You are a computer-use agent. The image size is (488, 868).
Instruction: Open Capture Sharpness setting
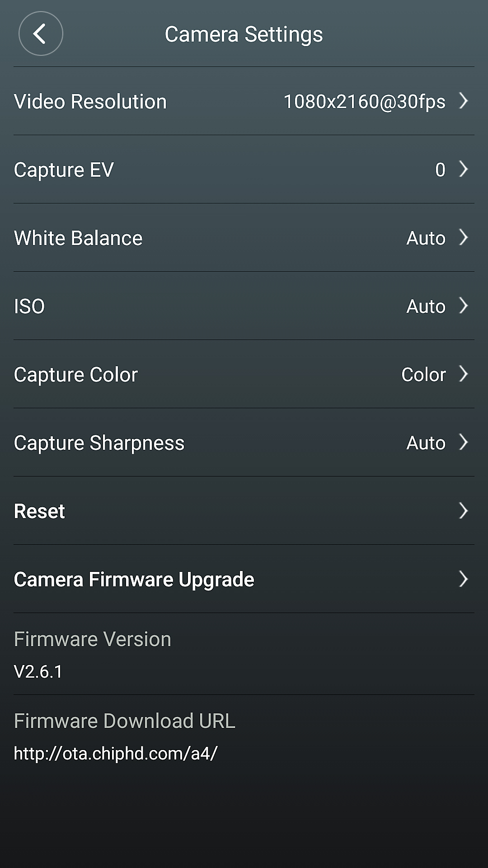[99, 443]
